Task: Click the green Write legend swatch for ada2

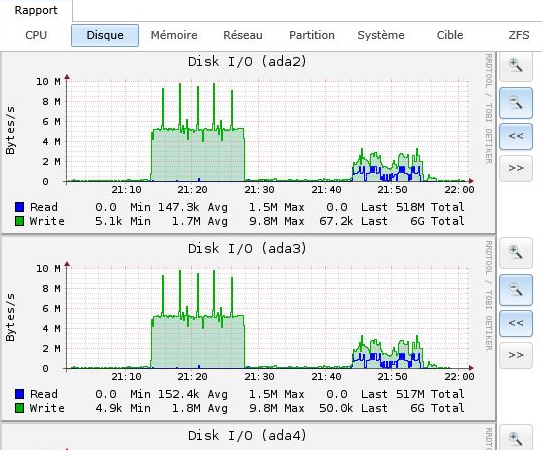Action: (x=20, y=221)
